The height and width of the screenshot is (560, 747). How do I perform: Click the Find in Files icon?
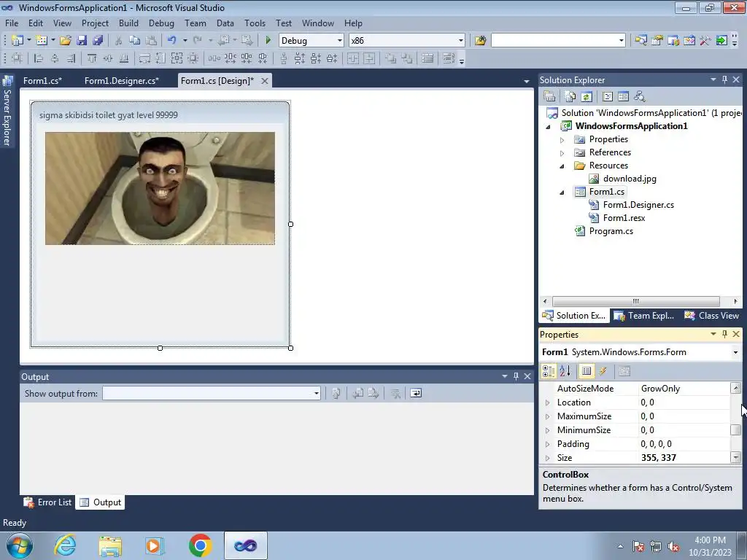pyautogui.click(x=480, y=41)
